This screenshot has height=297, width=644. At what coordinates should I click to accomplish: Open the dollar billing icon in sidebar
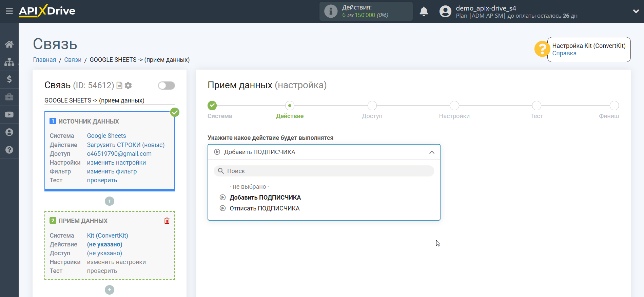[9, 79]
